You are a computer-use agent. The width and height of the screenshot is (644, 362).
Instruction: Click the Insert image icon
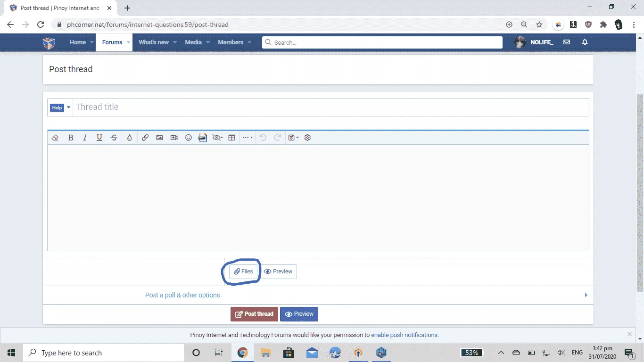tap(160, 138)
